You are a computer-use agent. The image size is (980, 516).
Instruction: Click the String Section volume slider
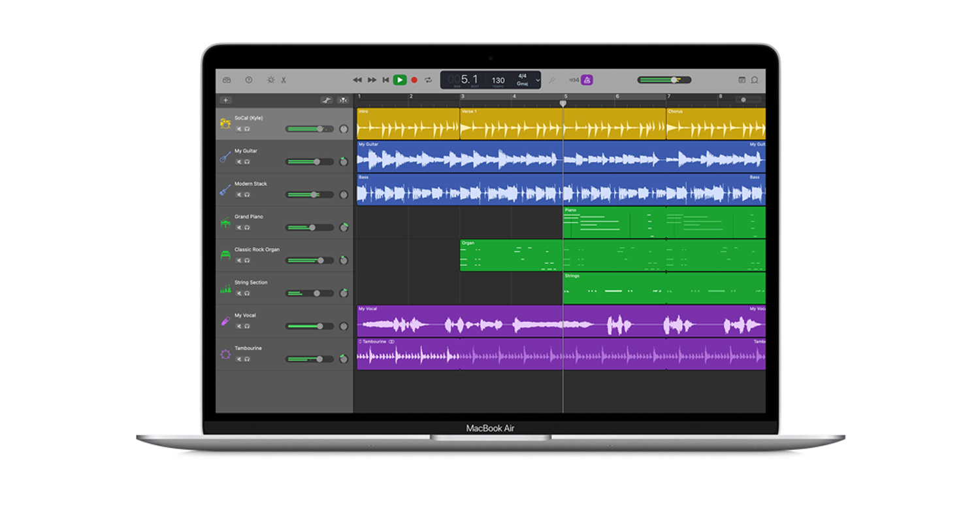point(309,293)
